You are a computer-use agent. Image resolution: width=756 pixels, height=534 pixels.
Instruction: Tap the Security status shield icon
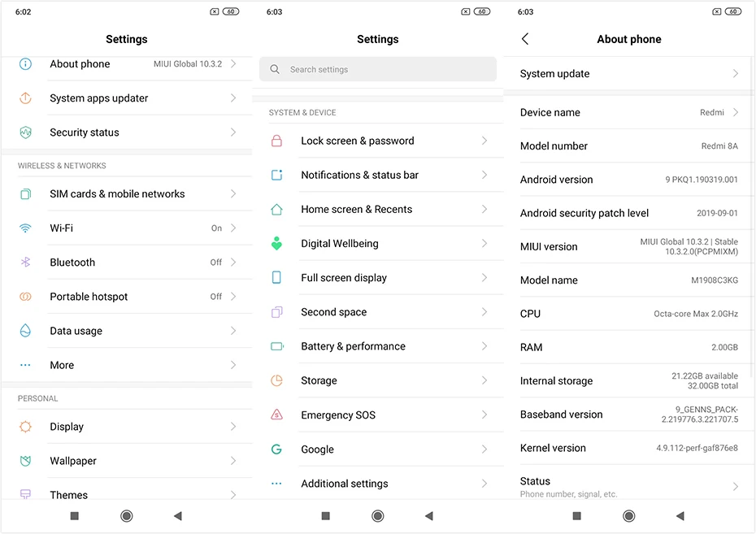coord(25,132)
